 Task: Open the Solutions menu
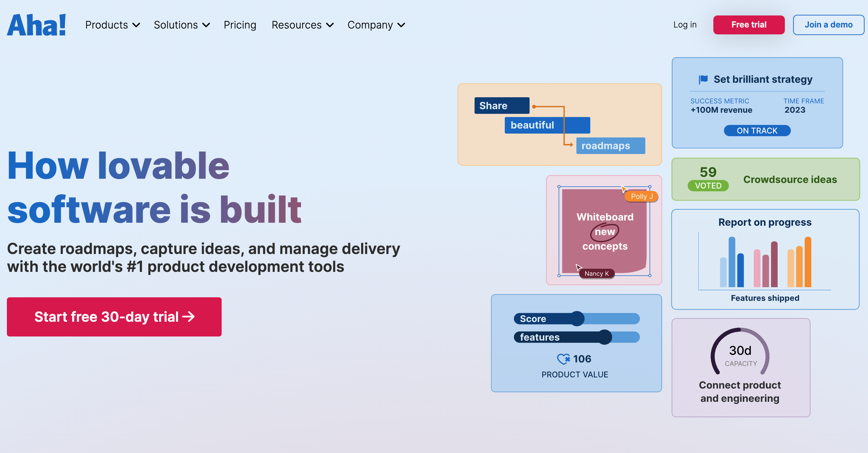click(182, 25)
